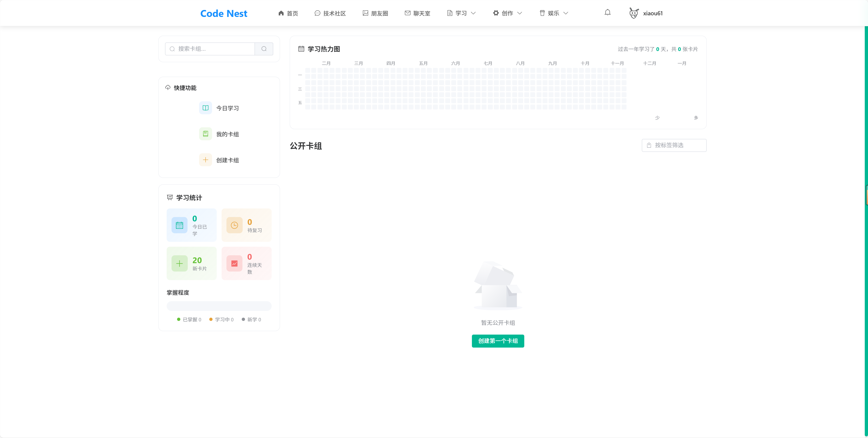Open 今日学习 book icon shortcut
868x438 pixels.
tap(206, 108)
